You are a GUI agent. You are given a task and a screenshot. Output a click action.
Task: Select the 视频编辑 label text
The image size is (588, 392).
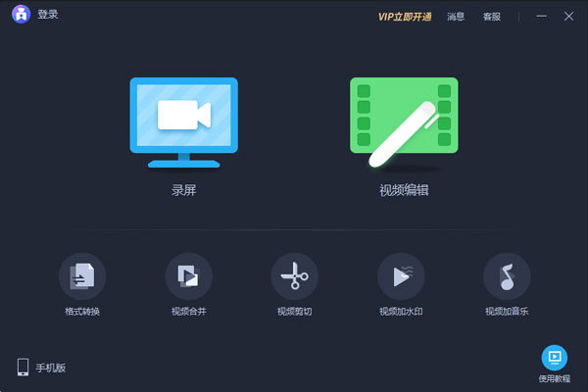[x=404, y=190]
